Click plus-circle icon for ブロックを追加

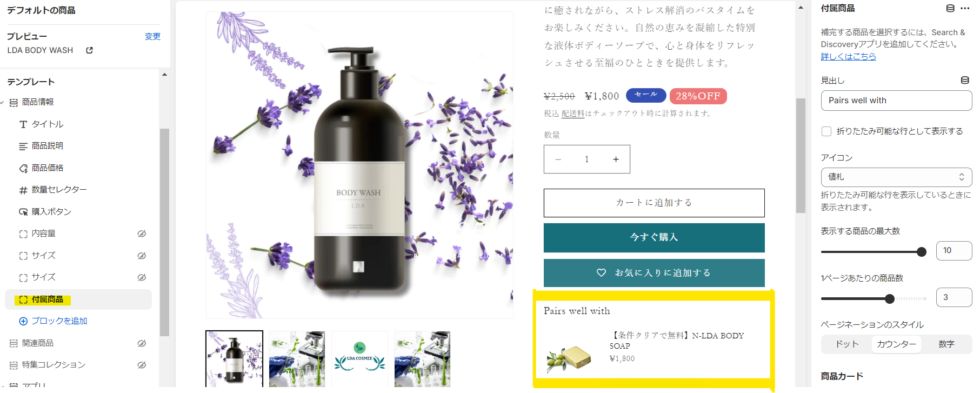tap(23, 321)
